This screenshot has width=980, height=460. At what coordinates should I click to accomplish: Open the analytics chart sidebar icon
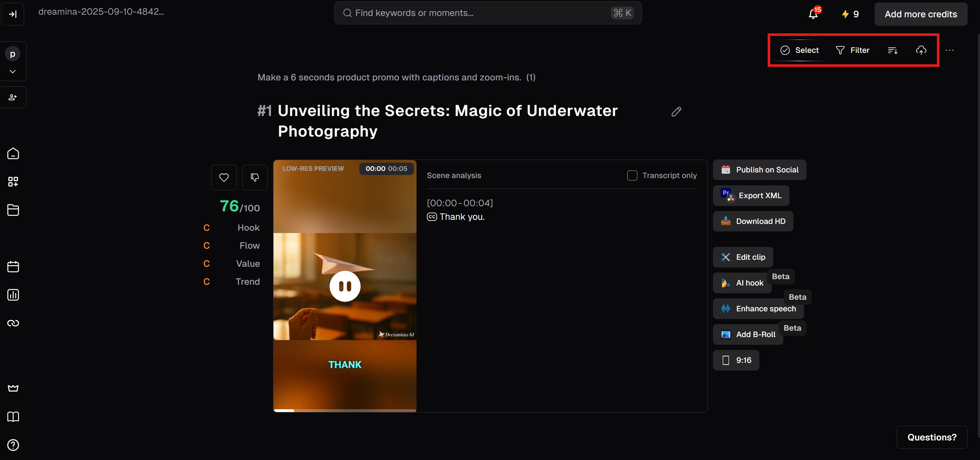point(13,295)
